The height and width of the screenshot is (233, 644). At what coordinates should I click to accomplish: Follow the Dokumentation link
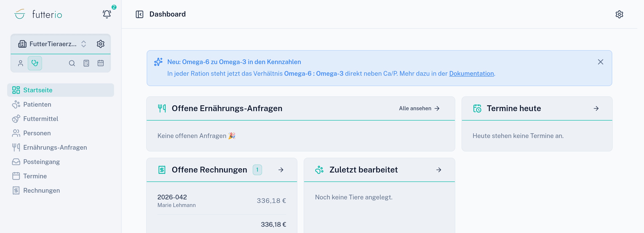coord(471,73)
